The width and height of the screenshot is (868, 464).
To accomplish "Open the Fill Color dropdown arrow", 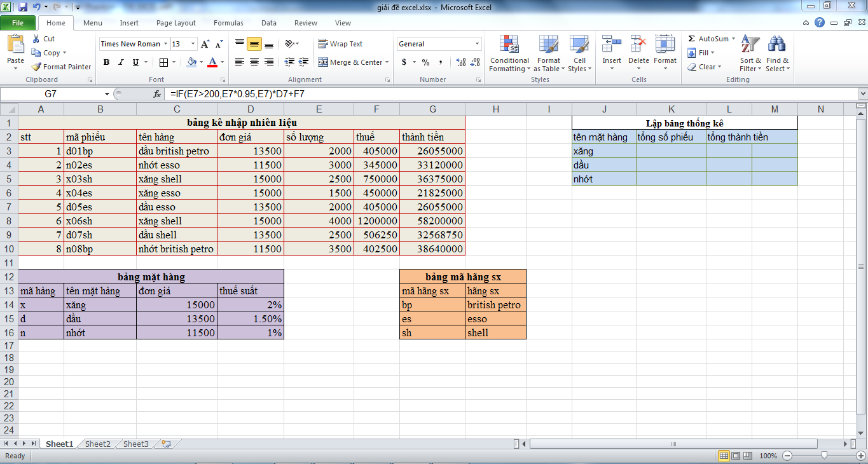I will (200, 62).
